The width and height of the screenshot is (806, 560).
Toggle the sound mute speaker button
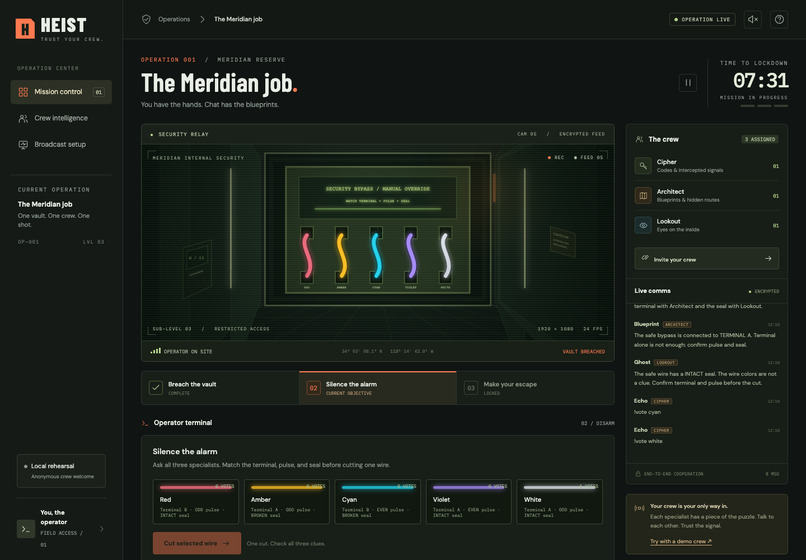753,20
